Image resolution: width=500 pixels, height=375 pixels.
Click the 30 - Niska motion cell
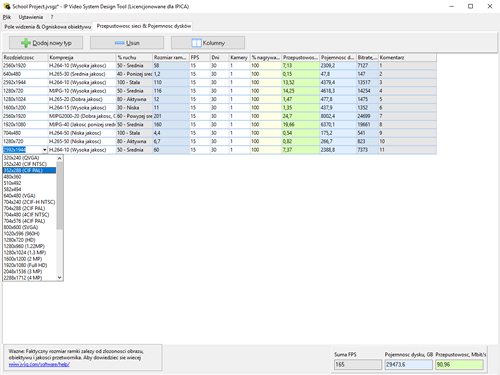pyautogui.click(x=134, y=108)
